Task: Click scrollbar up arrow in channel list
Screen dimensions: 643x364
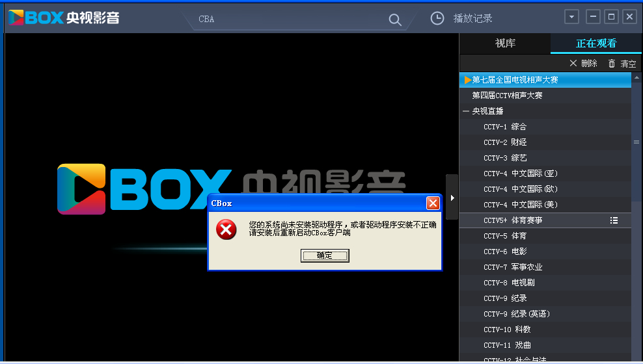Action: point(636,77)
